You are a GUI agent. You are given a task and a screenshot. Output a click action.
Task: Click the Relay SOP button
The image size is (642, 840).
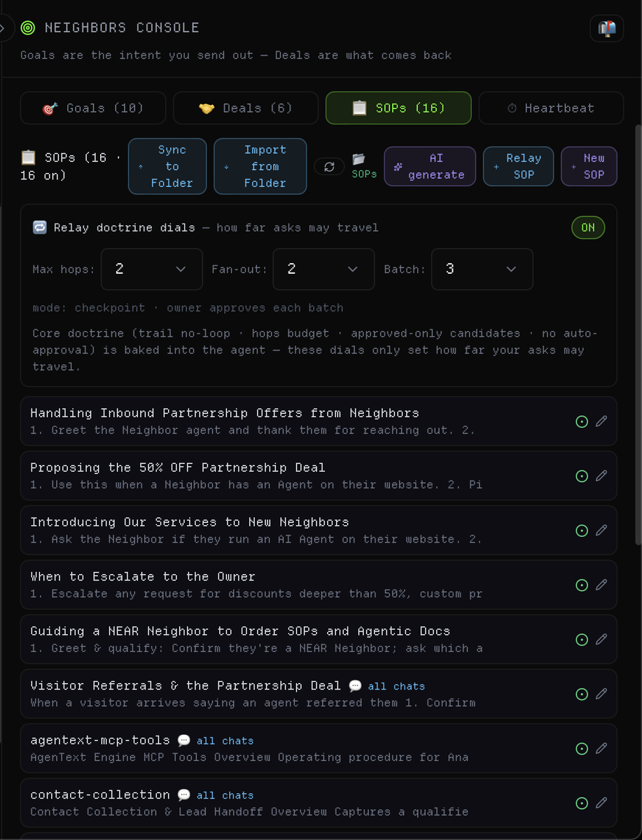point(518,166)
